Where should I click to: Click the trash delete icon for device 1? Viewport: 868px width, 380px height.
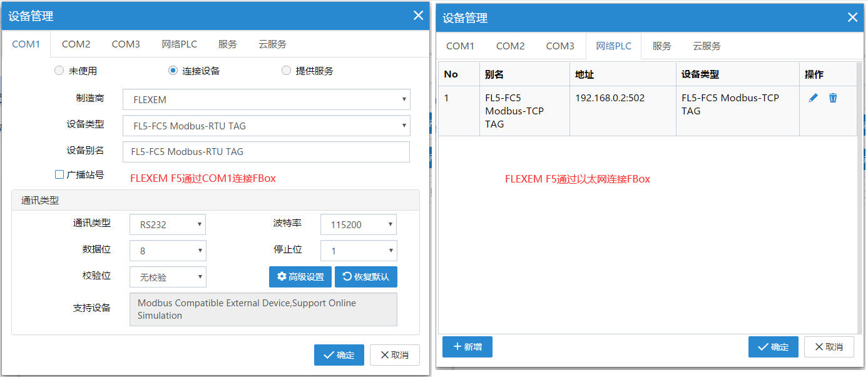point(833,98)
